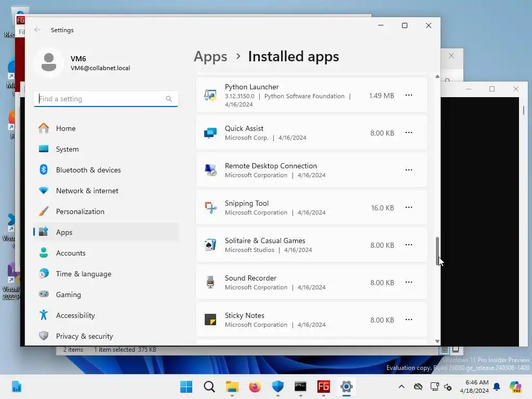
Task: Open the Copilot preview icon in taskbar
Action: (x=515, y=387)
